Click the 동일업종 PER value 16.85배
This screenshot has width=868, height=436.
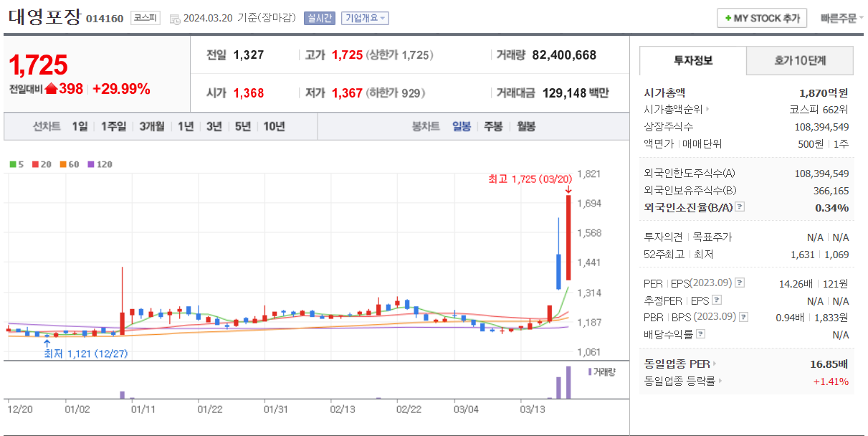829,364
